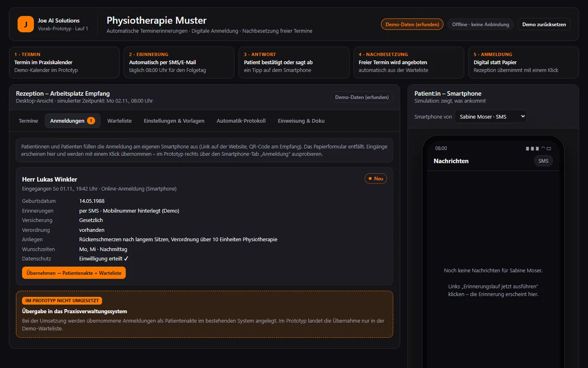This screenshot has height=368, width=588.
Task: Open the Warteliste tab
Action: coord(119,121)
